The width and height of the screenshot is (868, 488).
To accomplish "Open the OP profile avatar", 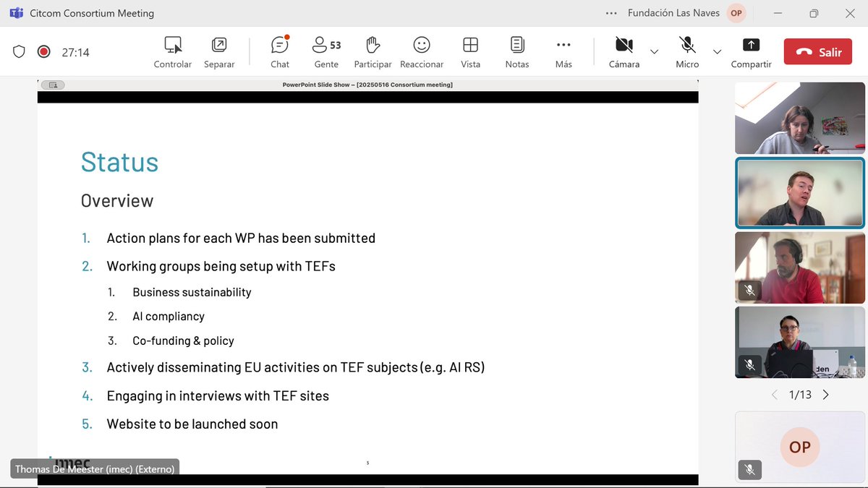I will tap(736, 13).
